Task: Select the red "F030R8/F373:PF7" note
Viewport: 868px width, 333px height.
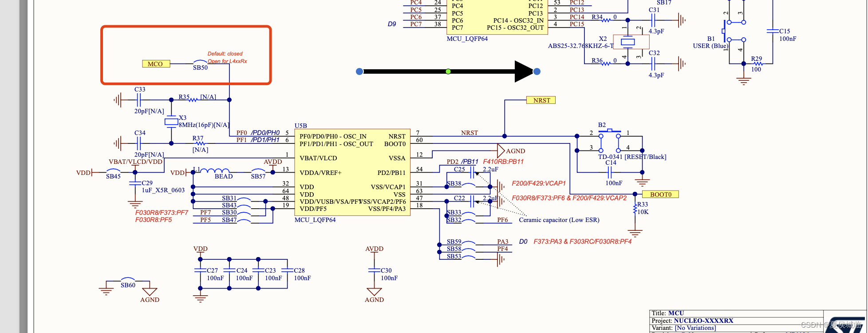Action: point(162,213)
